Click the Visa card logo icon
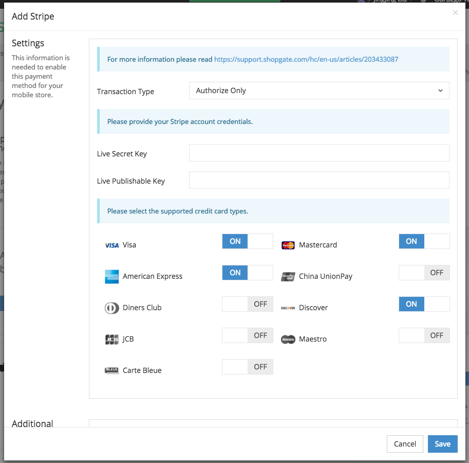Screen dimensions: 469x463 point(112,245)
